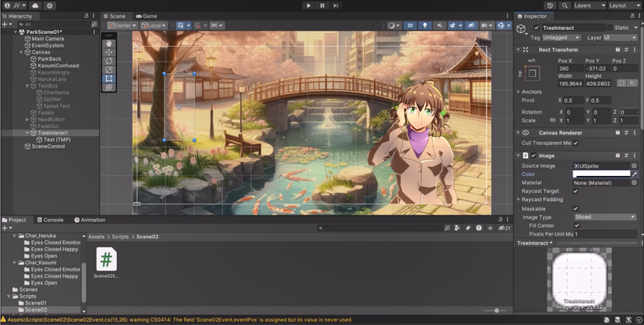Click the snap increment icon

[x=214, y=25]
